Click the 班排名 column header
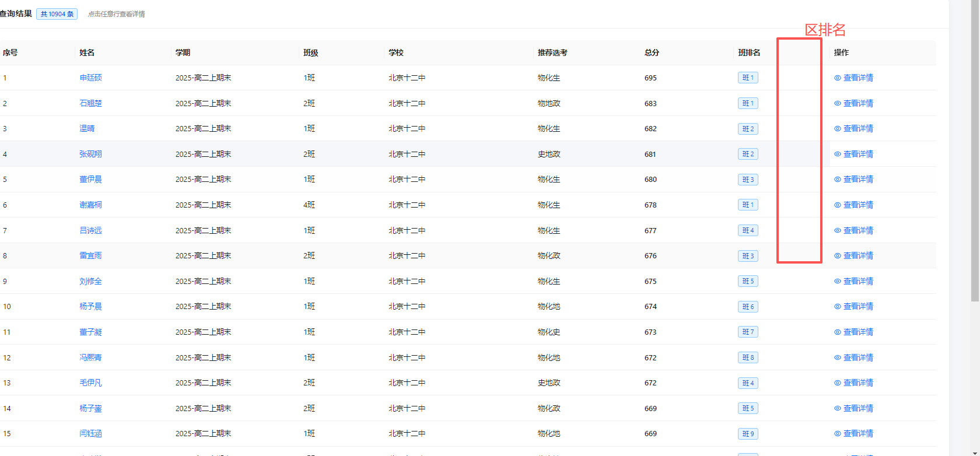The width and height of the screenshot is (980, 456). (749, 52)
